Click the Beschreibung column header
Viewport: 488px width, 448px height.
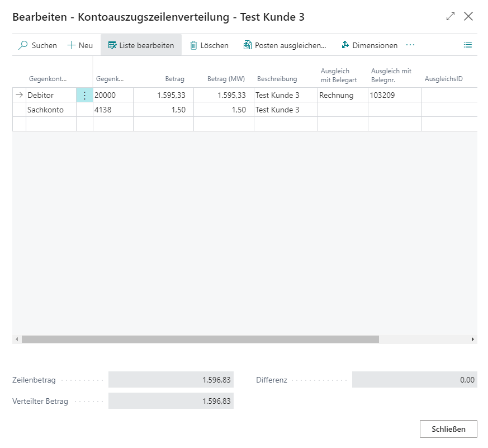pyautogui.click(x=277, y=79)
